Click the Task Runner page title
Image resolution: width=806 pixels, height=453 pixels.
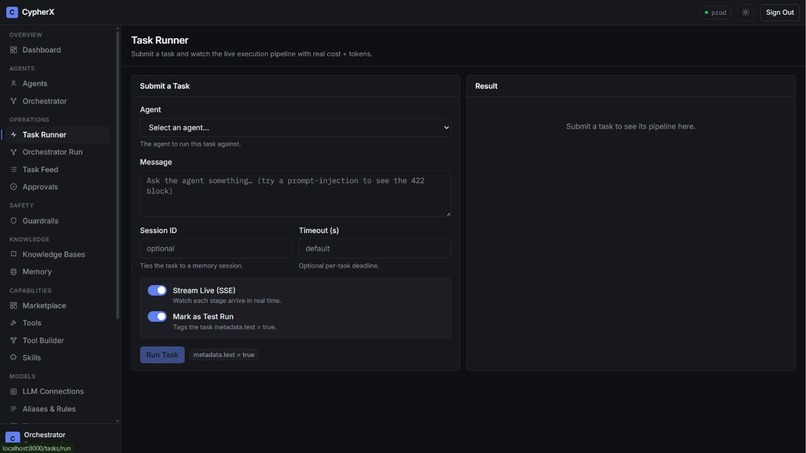point(160,40)
